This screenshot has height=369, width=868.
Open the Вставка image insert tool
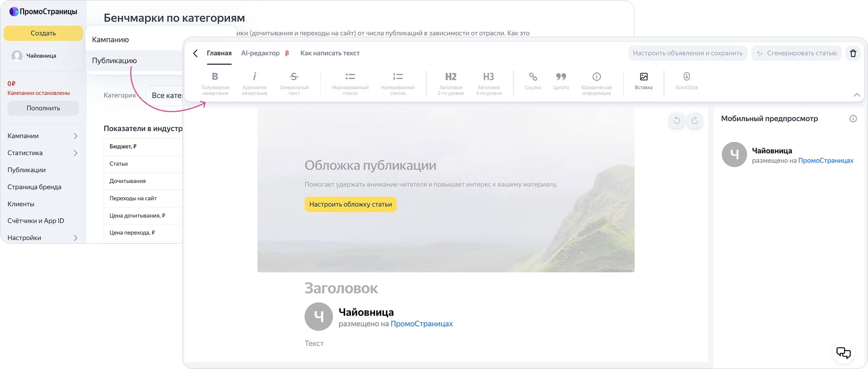point(643,81)
